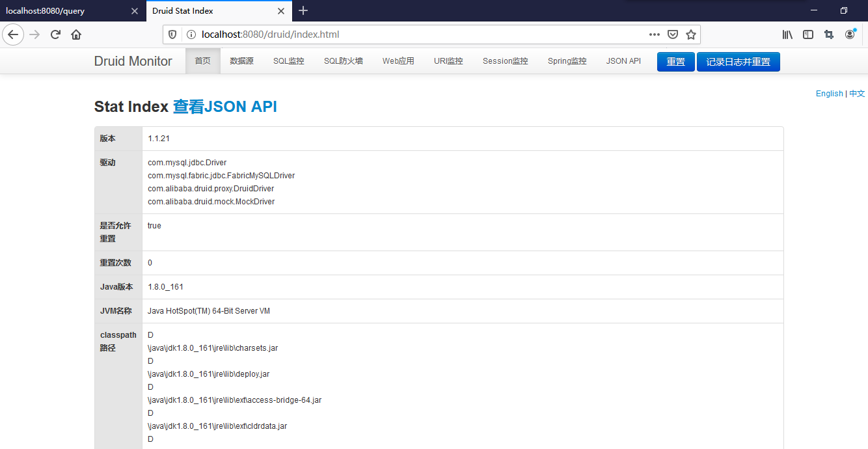
Task: Select com.alibaba.druid.proxy.DruidDriver entry
Action: click(211, 189)
